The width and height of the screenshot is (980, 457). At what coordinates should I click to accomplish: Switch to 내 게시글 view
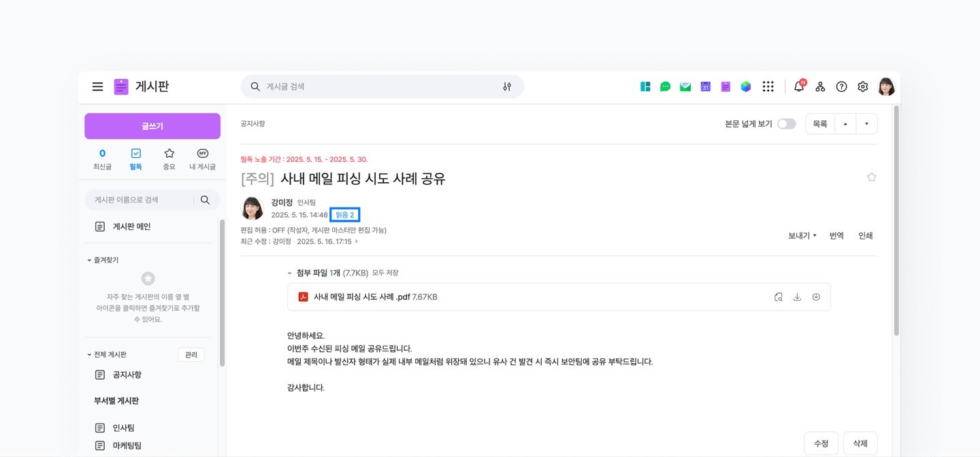coord(202,158)
